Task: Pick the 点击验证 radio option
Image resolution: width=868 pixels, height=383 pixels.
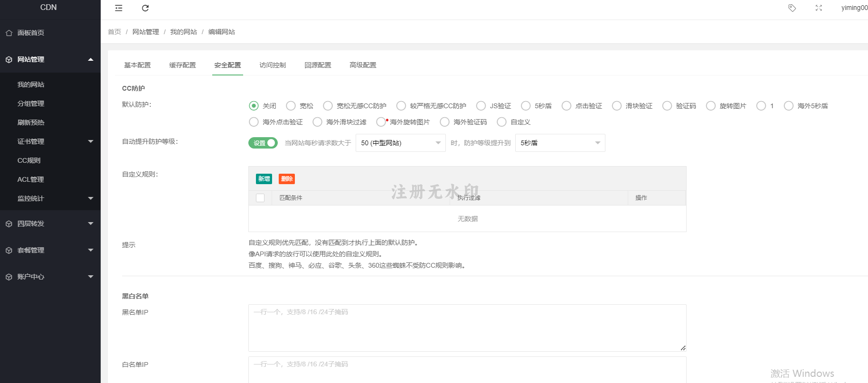Action: 566,106
